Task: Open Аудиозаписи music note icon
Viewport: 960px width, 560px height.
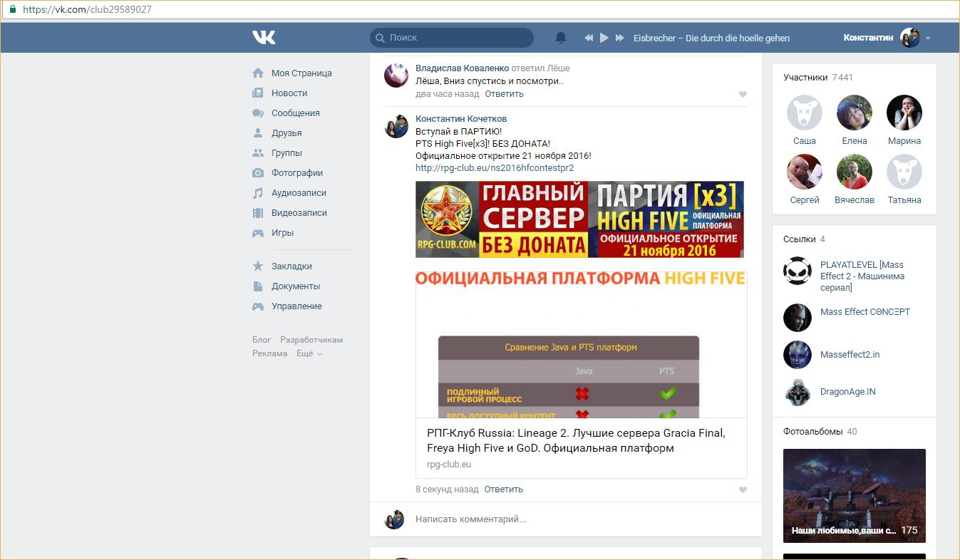Action: click(258, 192)
